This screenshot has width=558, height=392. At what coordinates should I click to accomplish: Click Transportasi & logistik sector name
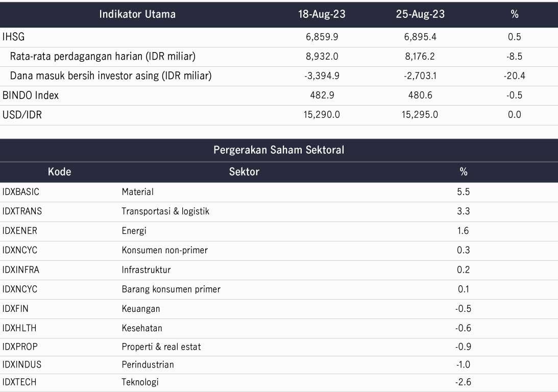[x=165, y=211]
